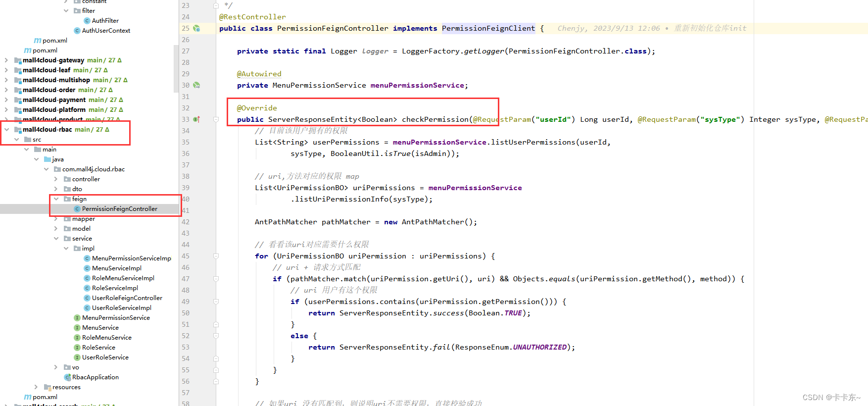Collapse the java source folder node
Image resolution: width=868 pixels, height=406 pixels.
click(x=36, y=159)
